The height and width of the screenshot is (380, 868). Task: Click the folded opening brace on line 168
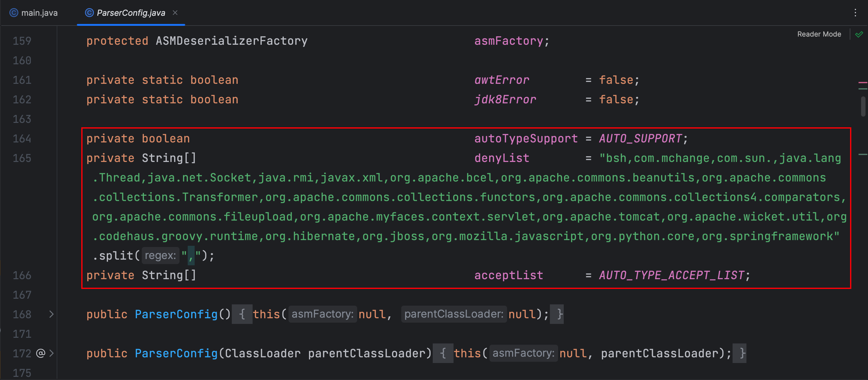click(x=242, y=314)
